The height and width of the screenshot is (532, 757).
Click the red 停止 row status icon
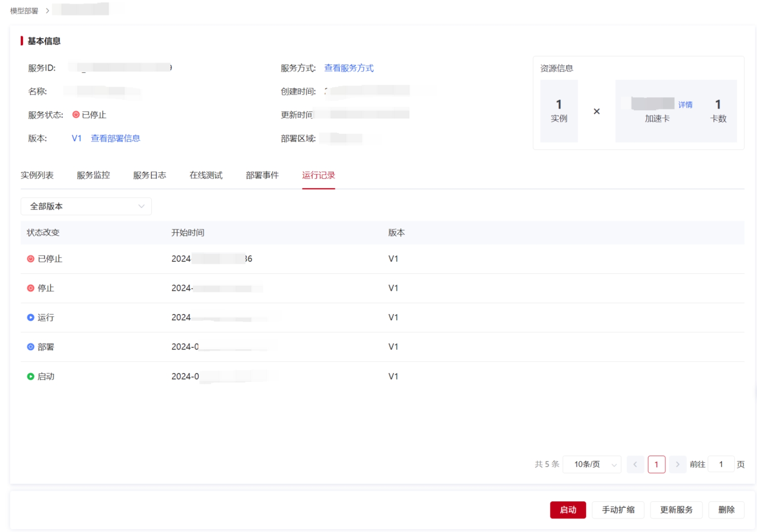31,288
